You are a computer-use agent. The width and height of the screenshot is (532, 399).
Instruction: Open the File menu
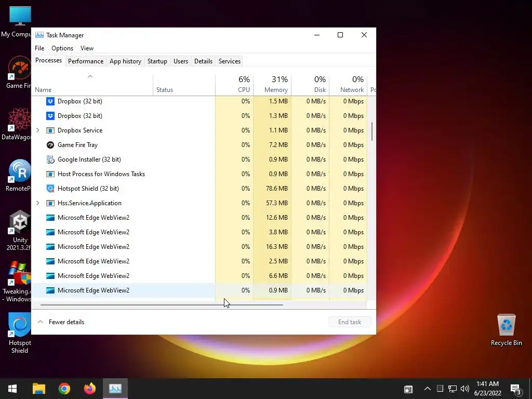tap(39, 48)
